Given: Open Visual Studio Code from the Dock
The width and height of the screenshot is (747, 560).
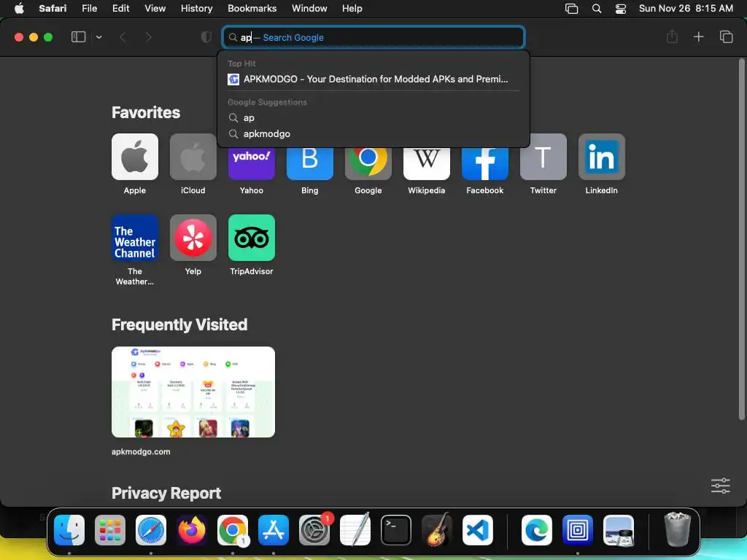Looking at the screenshot, I should (x=477, y=530).
